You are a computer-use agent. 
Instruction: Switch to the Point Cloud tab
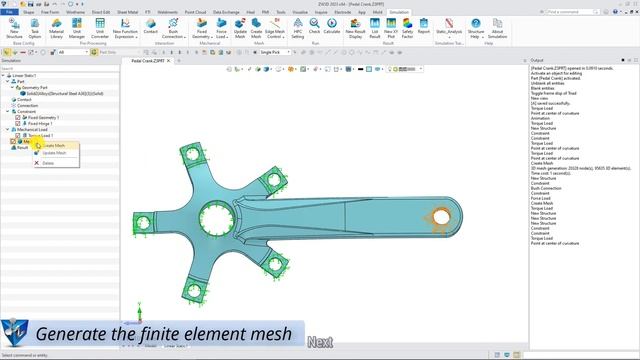point(195,12)
